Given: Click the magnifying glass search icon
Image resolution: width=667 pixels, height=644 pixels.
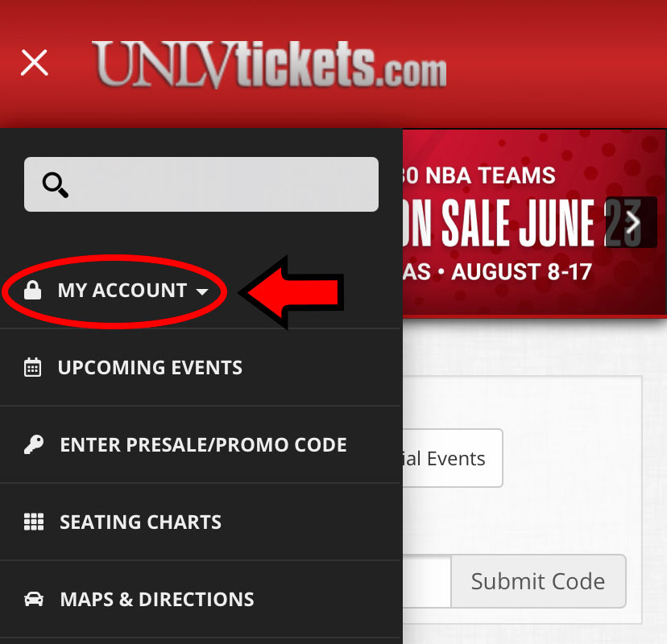Looking at the screenshot, I should click(x=56, y=185).
